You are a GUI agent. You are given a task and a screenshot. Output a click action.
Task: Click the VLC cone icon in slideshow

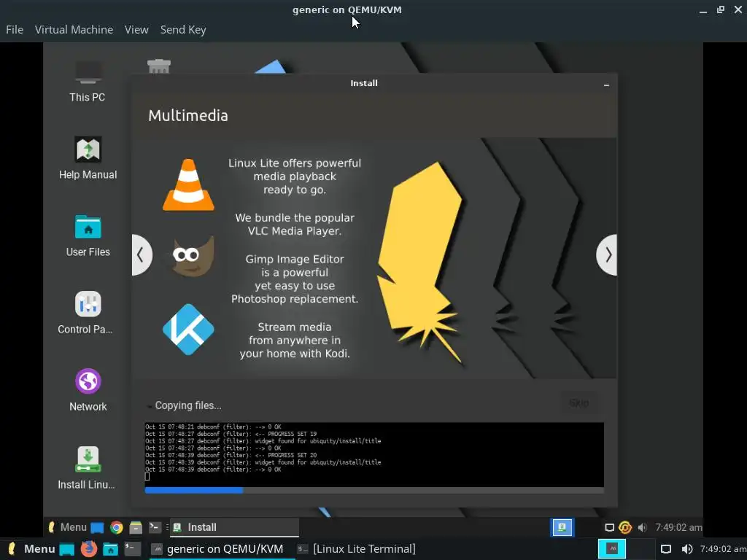[188, 185]
